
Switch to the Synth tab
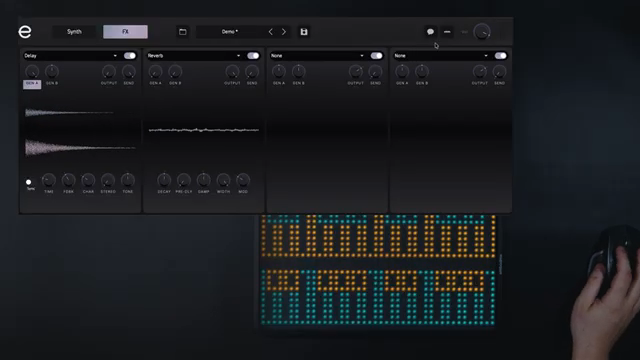pos(74,32)
